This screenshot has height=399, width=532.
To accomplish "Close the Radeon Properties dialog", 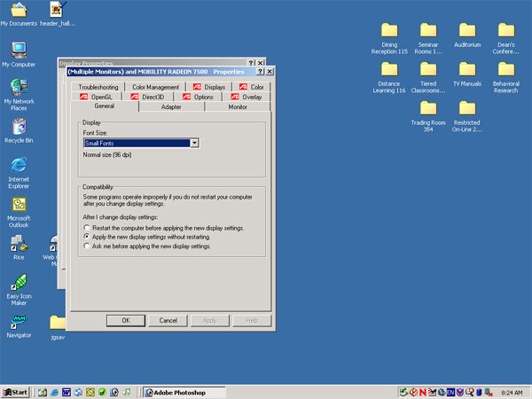I will [x=270, y=71].
